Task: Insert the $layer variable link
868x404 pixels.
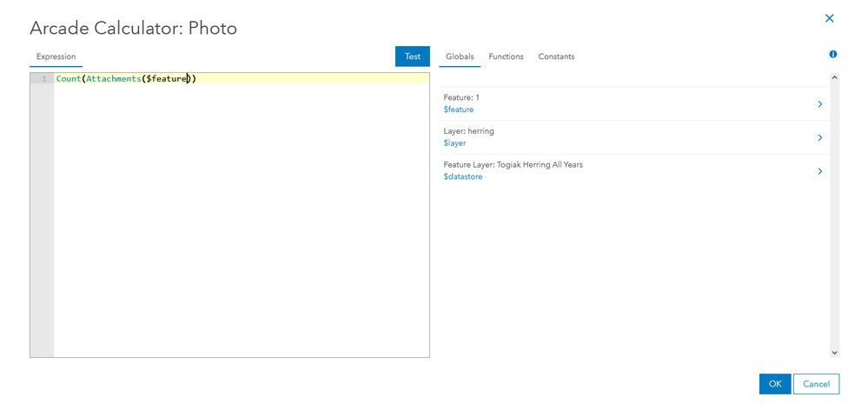Action: tap(454, 143)
